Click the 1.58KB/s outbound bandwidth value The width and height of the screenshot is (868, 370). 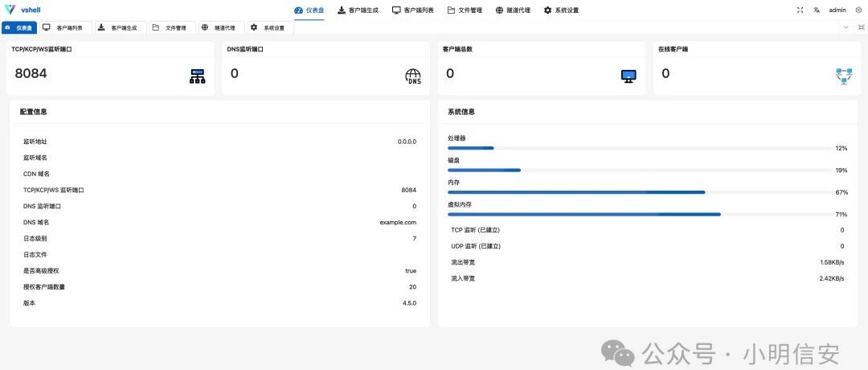coord(832,262)
